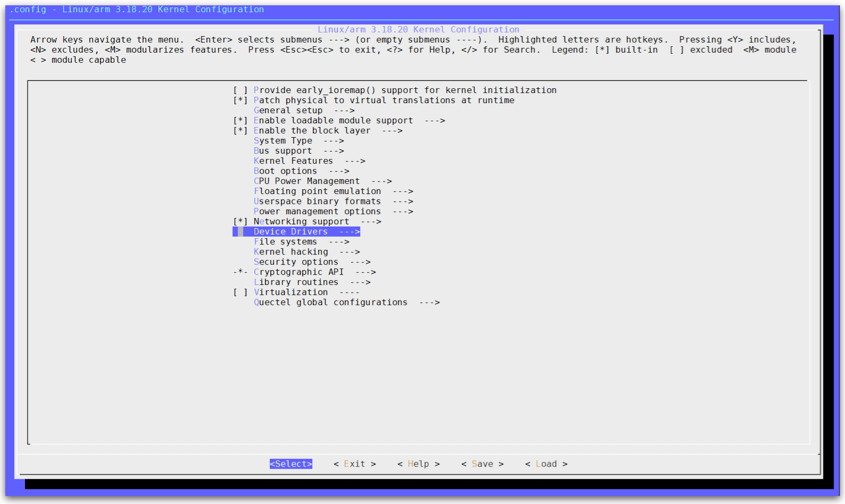Open System Type submenu
Viewport: 845px width, 504px height.
point(299,141)
